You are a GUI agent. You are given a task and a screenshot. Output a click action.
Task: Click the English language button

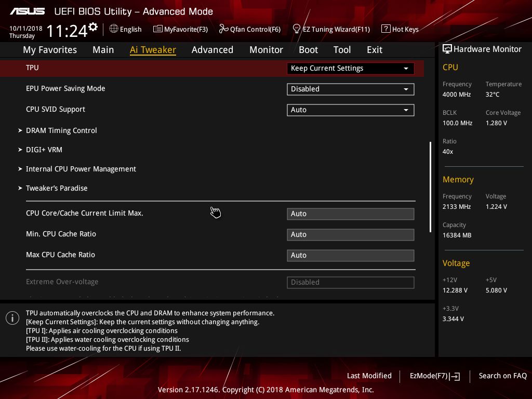pos(126,29)
